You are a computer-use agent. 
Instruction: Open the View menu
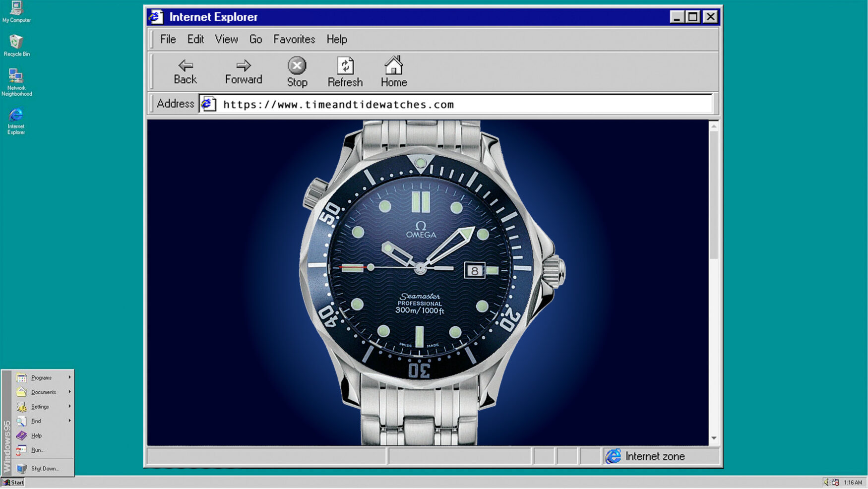point(226,39)
